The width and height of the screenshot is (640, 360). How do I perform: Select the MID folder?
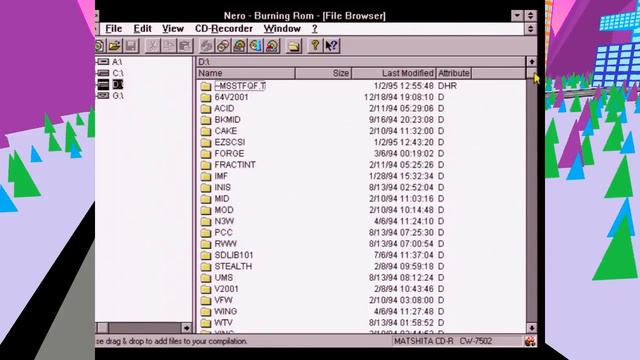[215, 199]
